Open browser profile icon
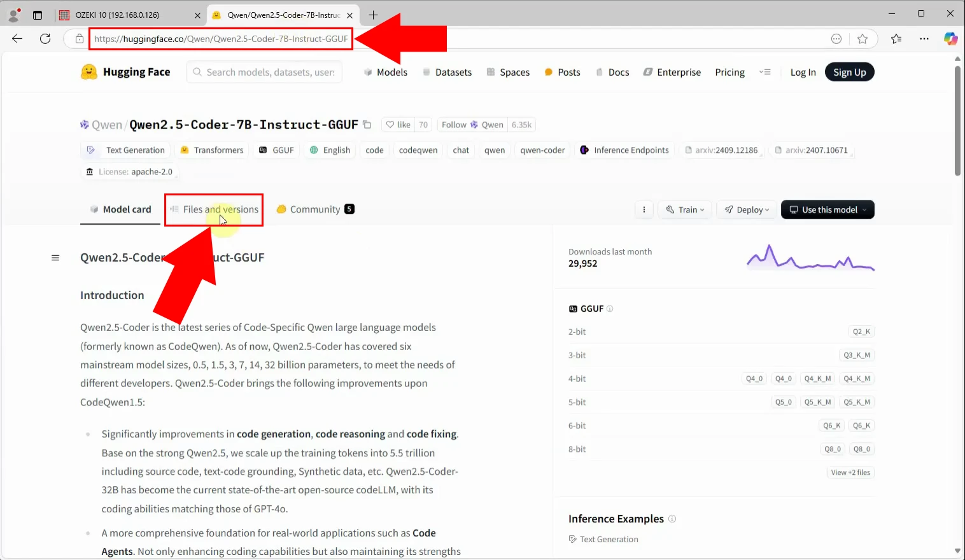Screen dimensions: 965x560 click(13, 14)
